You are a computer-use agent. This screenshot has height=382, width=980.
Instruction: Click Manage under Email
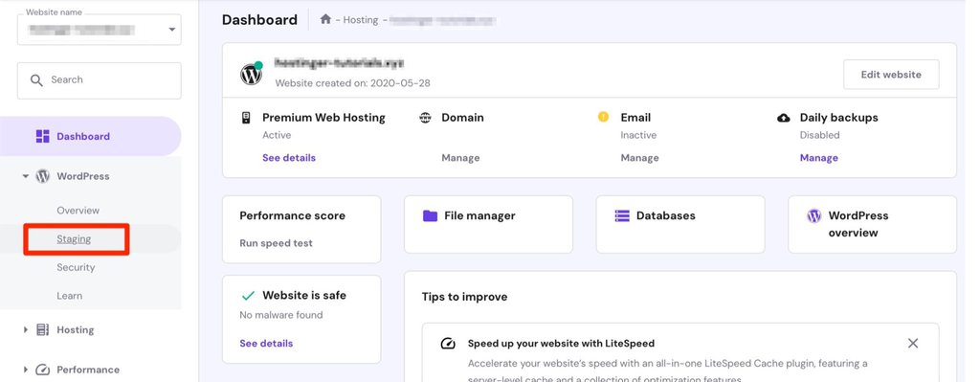pos(639,158)
